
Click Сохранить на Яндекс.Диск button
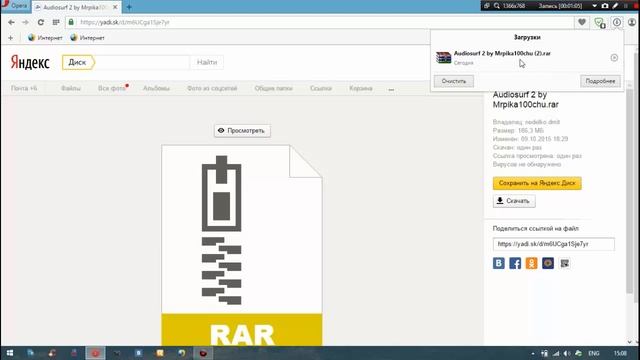[537, 183]
